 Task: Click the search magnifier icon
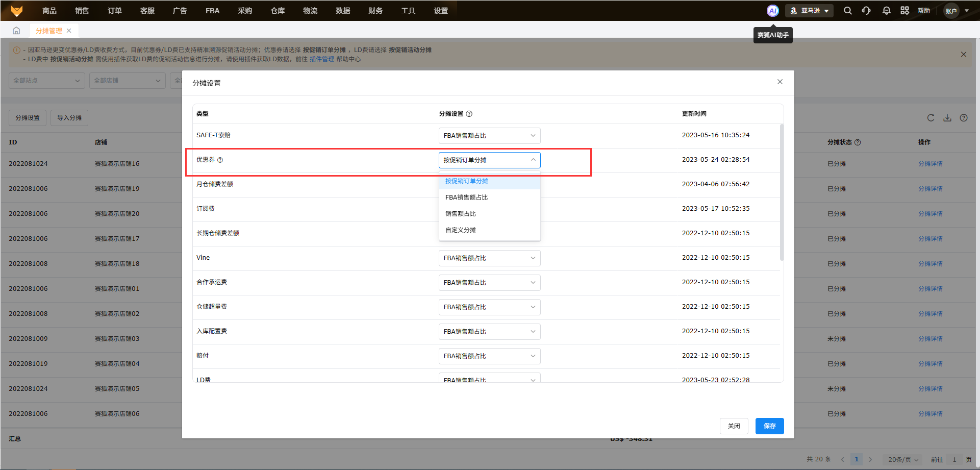(847, 11)
